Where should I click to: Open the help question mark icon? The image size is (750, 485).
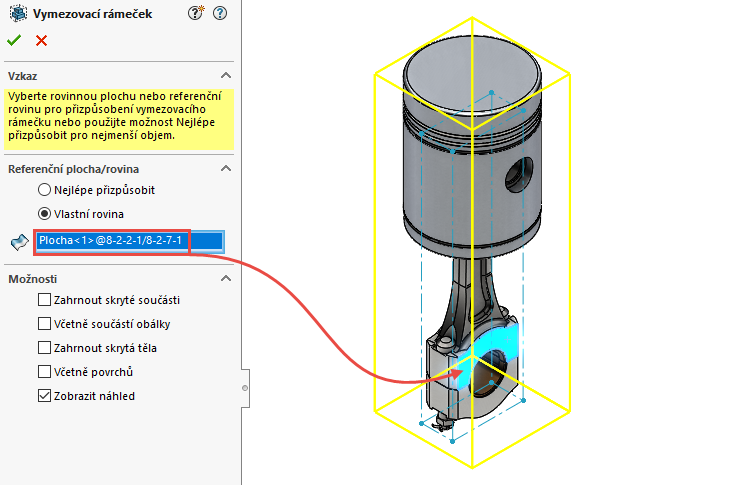[220, 13]
